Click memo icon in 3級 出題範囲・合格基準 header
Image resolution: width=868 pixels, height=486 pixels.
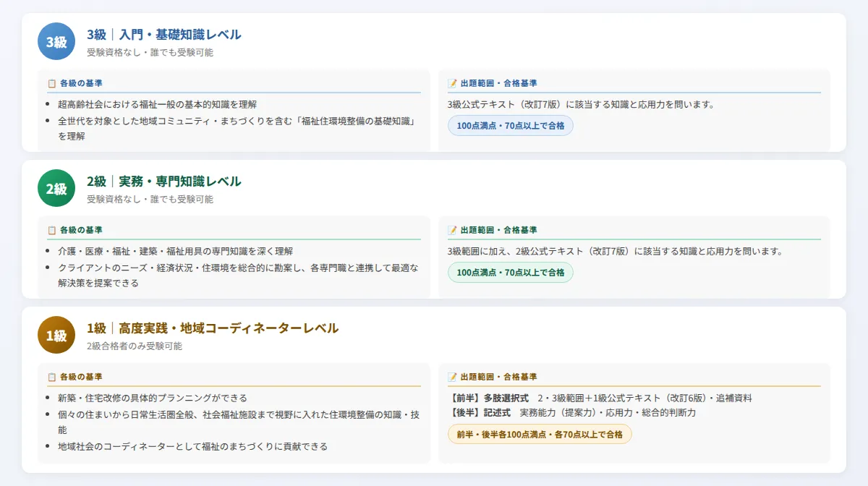pyautogui.click(x=453, y=83)
